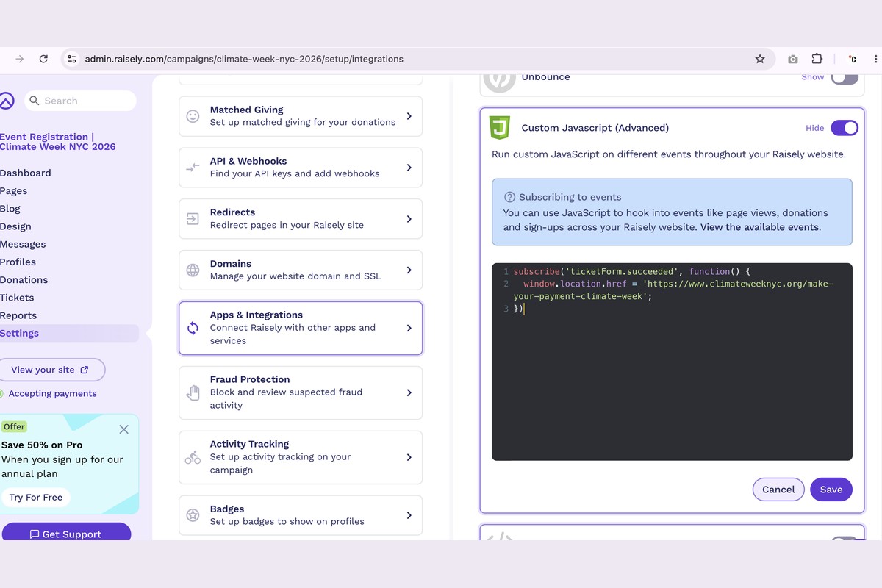Open the View the available events link
882x588 pixels.
tap(759, 227)
